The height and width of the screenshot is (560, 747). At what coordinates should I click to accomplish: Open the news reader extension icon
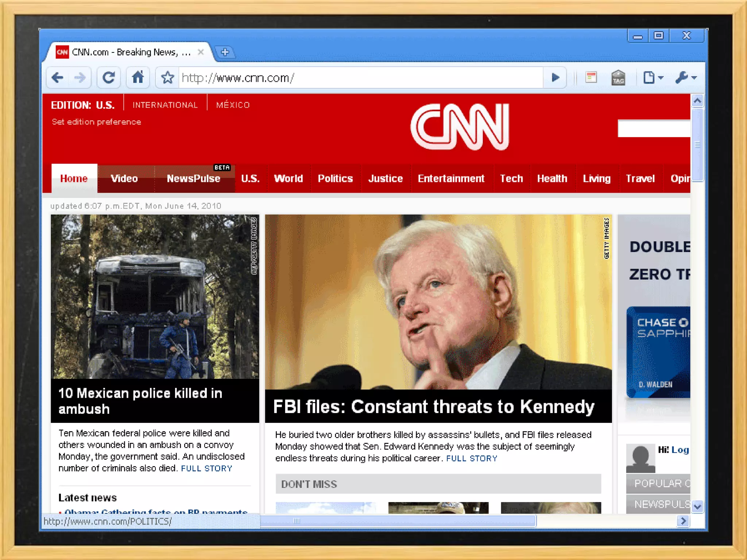pos(591,77)
